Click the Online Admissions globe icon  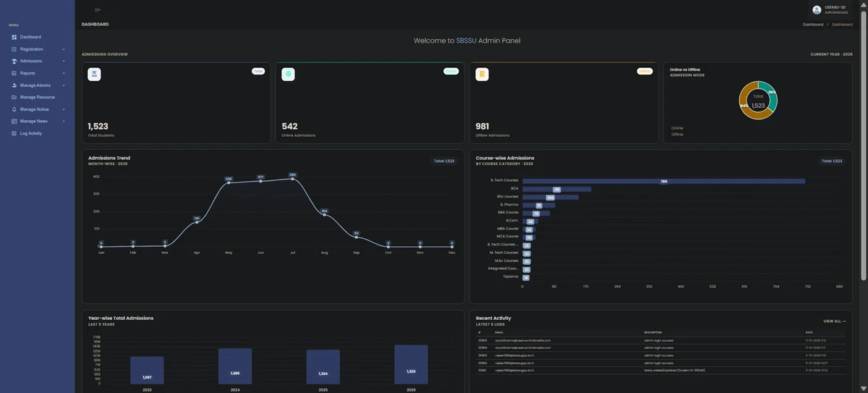coord(288,74)
